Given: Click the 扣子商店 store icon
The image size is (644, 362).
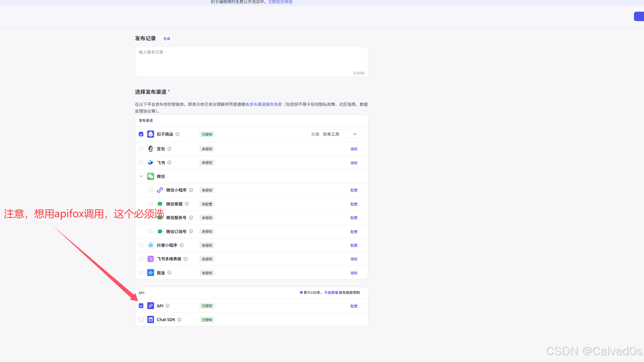Looking at the screenshot, I should pyautogui.click(x=150, y=134).
